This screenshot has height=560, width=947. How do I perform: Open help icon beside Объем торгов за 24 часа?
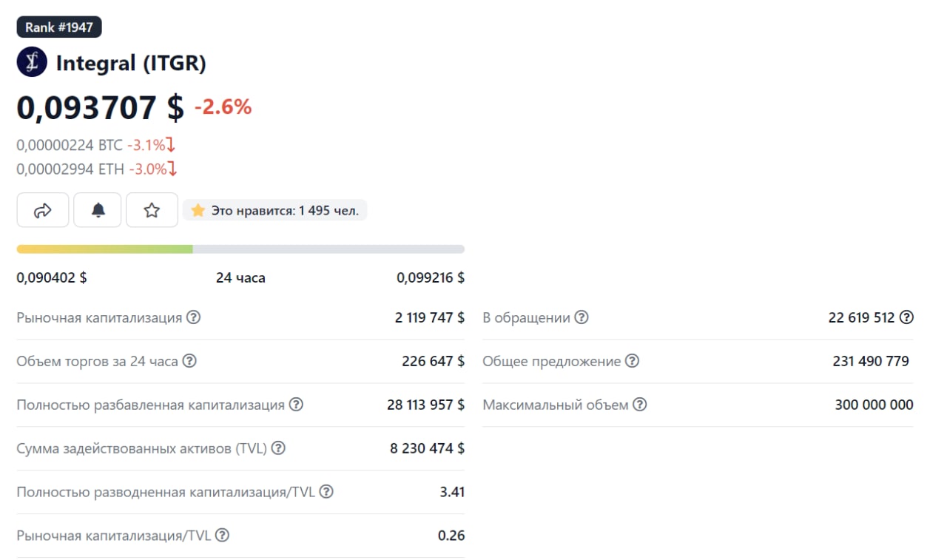coord(189,361)
